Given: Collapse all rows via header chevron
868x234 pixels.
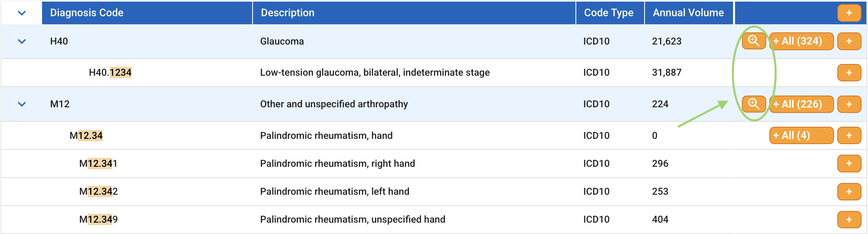Looking at the screenshot, I should (x=22, y=13).
